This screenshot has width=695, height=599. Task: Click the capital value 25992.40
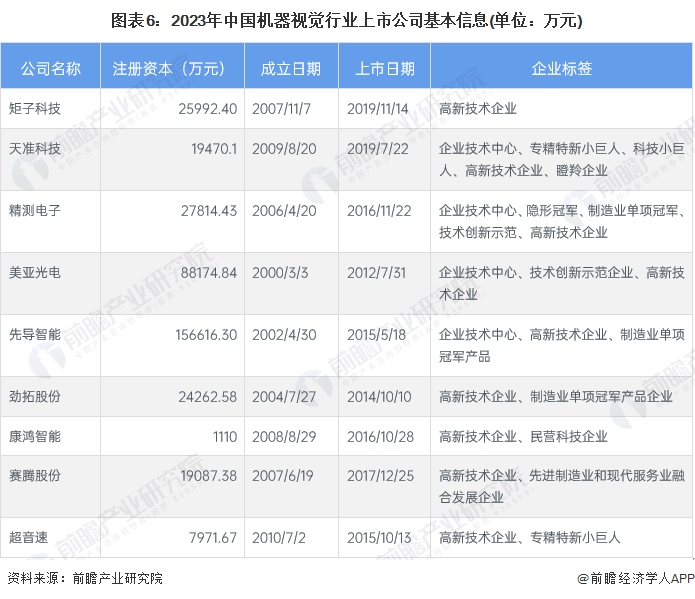tap(207, 109)
